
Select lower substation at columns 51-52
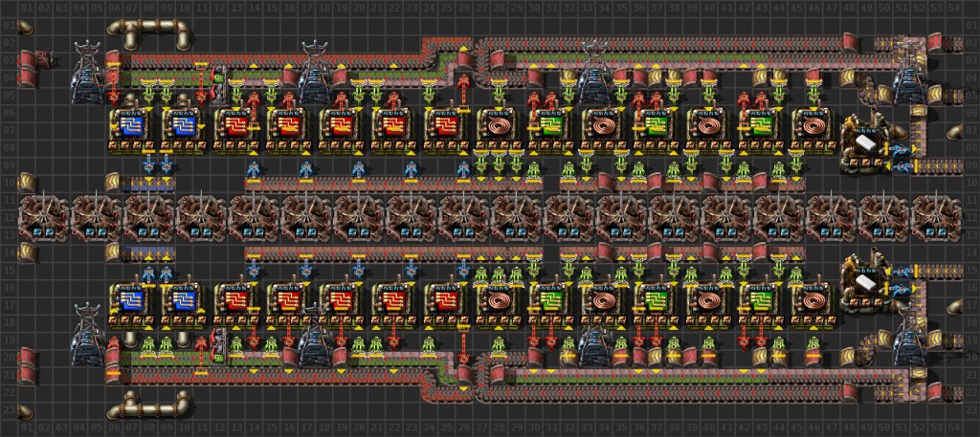[909, 336]
